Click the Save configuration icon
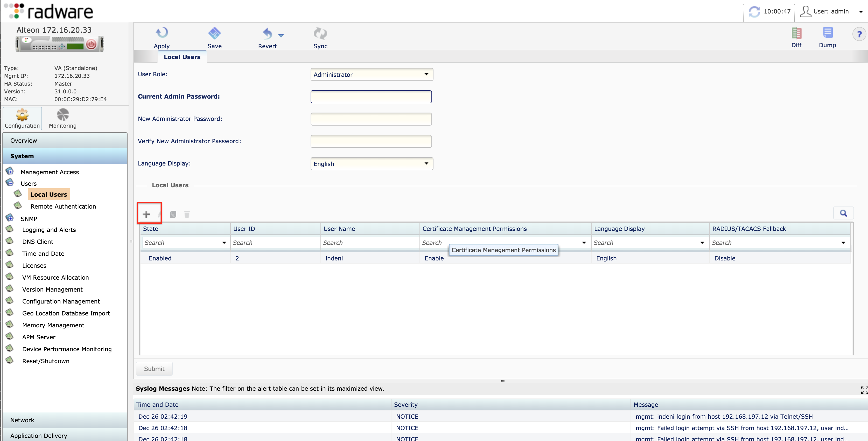 coord(214,33)
